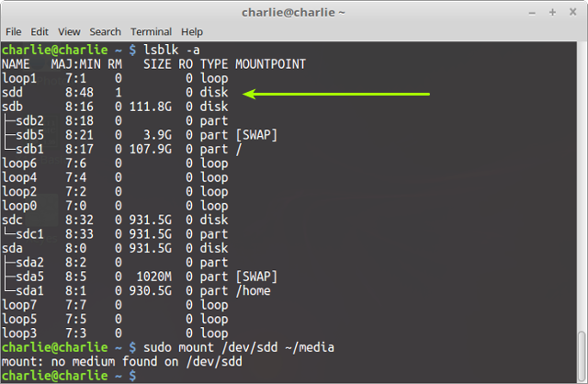Click the sda1 /home partition row
Image resolution: width=588 pixels, height=384 pixels.
point(136,291)
